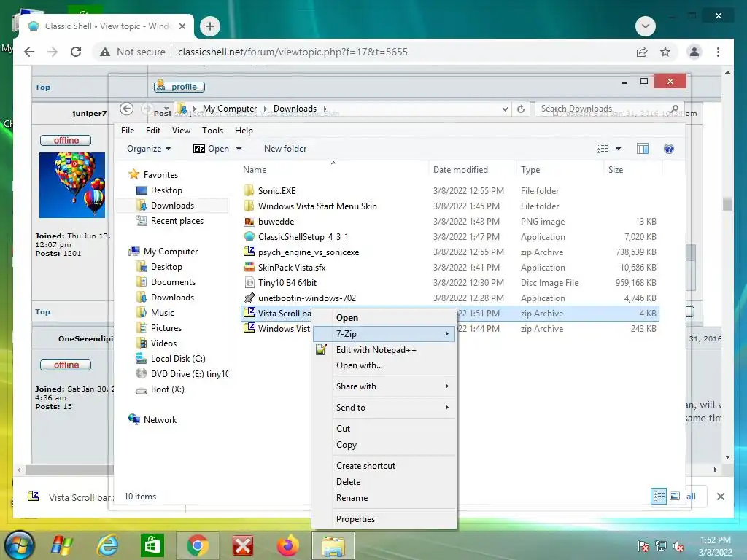Toggle the preview pane icon
Screen dimensions: 747x560
coord(643,149)
